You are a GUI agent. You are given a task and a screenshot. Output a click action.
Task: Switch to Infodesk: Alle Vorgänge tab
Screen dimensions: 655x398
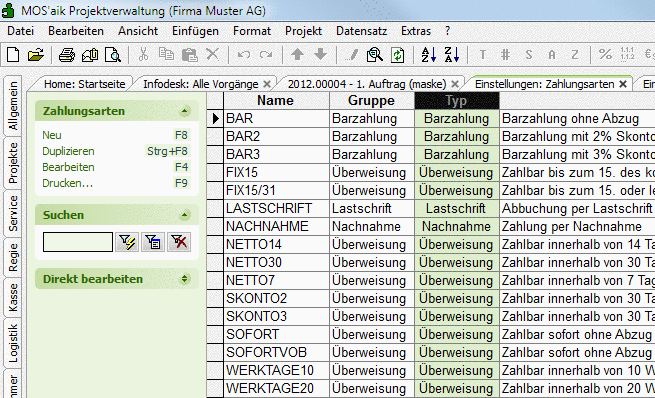tap(201, 84)
